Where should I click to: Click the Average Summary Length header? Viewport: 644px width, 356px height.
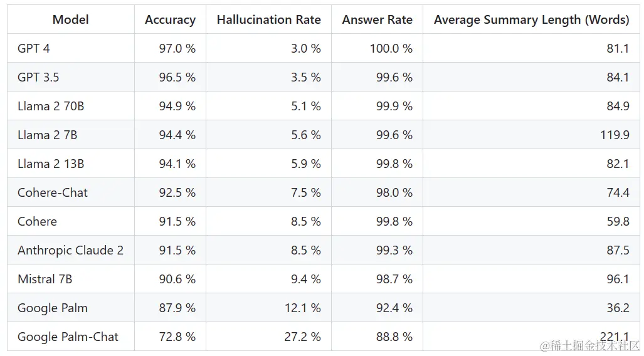[532, 19]
